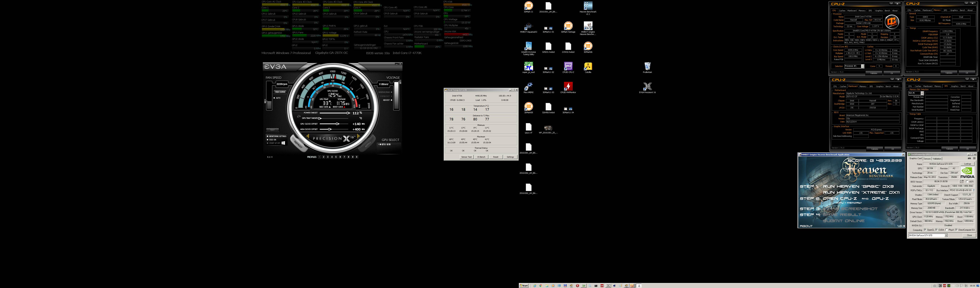Toggle DirectCompute 5.0 checkbox in GPU-Z
Screen dimensions: 980x288
[x=956, y=229]
